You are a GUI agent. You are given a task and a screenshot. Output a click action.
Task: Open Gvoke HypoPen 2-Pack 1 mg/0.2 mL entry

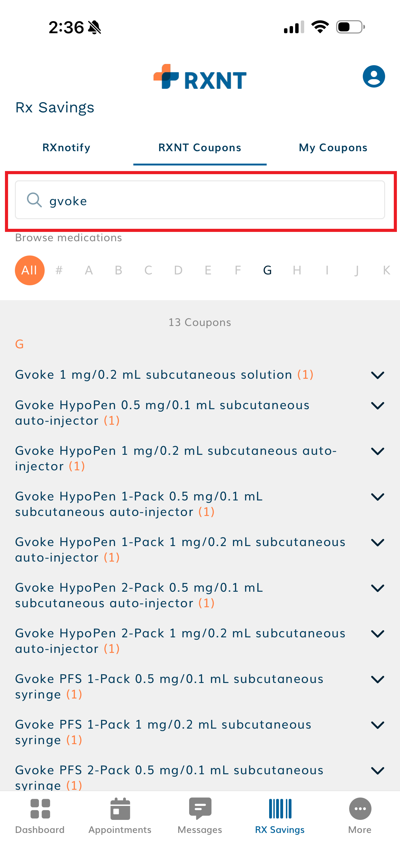coord(180,640)
